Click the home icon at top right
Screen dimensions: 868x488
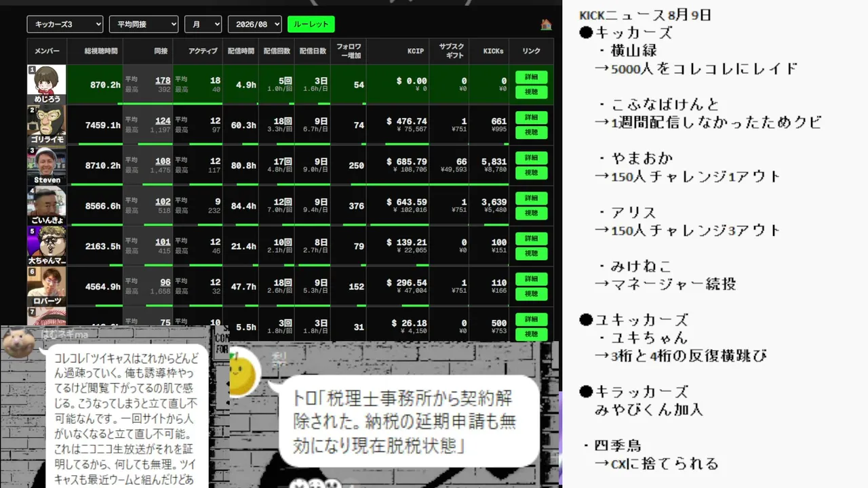(546, 24)
